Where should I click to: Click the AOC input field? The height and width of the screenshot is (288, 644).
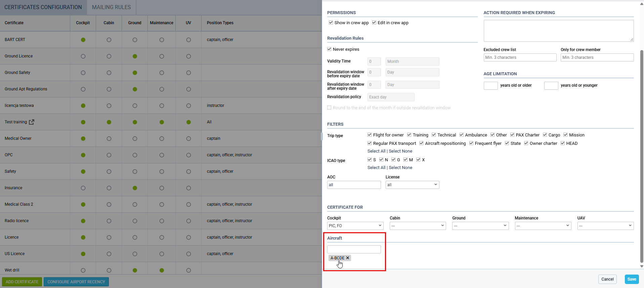354,185
